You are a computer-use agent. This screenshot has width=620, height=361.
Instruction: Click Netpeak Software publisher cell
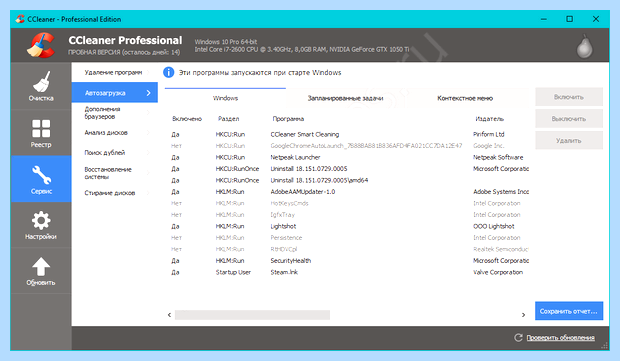point(498,157)
